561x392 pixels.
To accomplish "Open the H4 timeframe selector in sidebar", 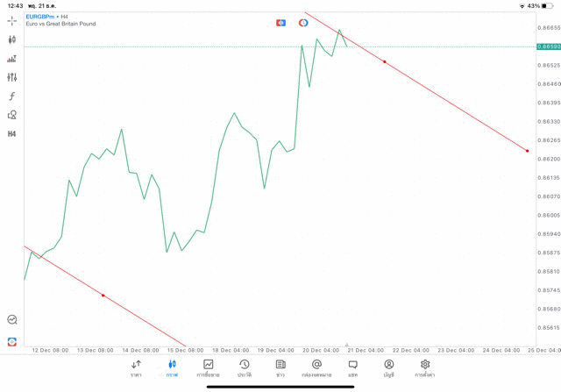I will 12,134.
